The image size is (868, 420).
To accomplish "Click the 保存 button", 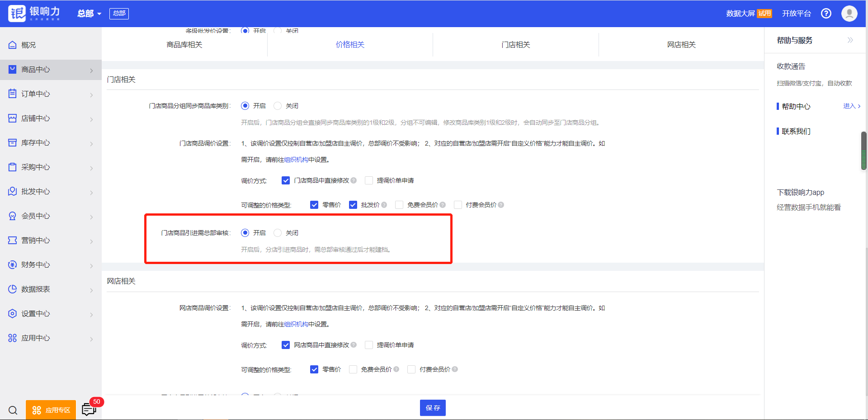I will (x=433, y=408).
